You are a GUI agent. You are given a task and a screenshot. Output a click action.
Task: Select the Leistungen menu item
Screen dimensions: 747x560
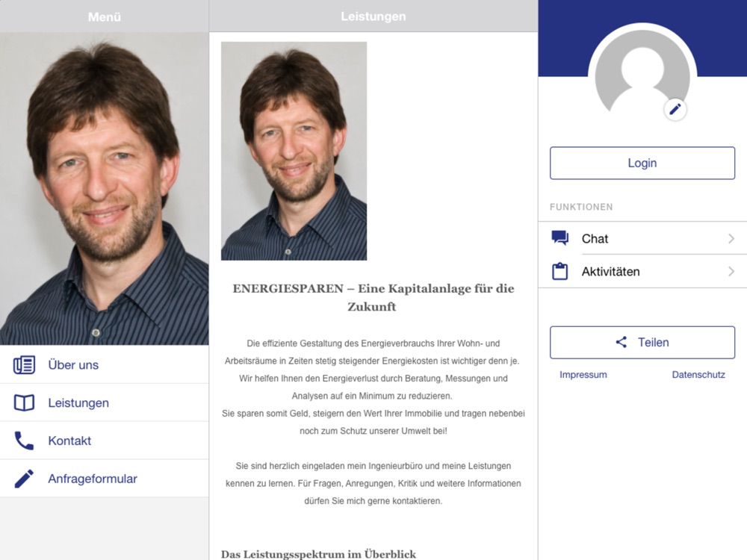[x=105, y=402]
